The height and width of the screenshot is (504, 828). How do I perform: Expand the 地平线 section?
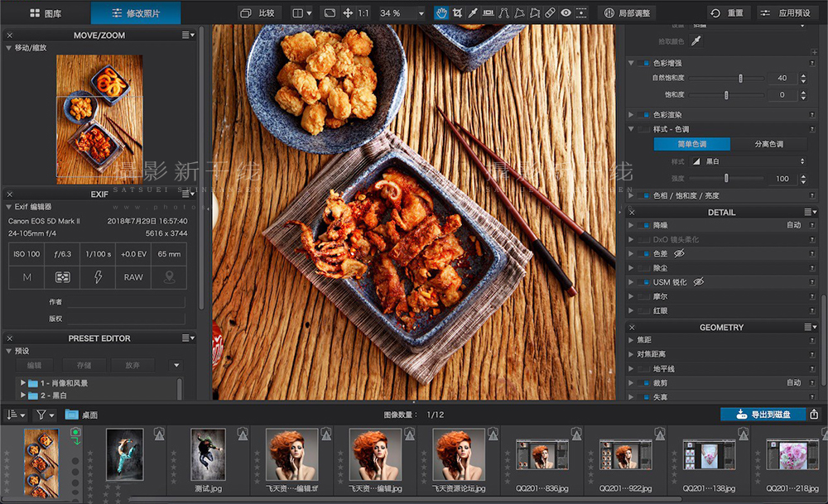[631, 368]
